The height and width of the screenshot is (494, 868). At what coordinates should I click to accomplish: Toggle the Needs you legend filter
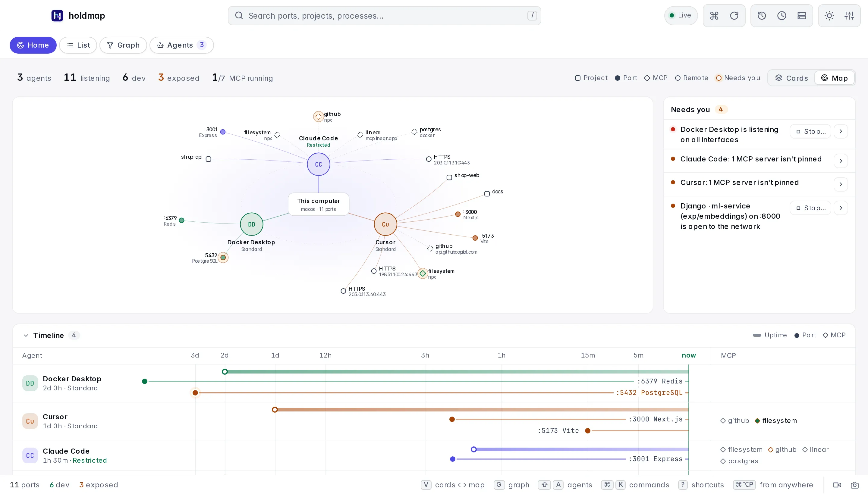click(x=737, y=78)
